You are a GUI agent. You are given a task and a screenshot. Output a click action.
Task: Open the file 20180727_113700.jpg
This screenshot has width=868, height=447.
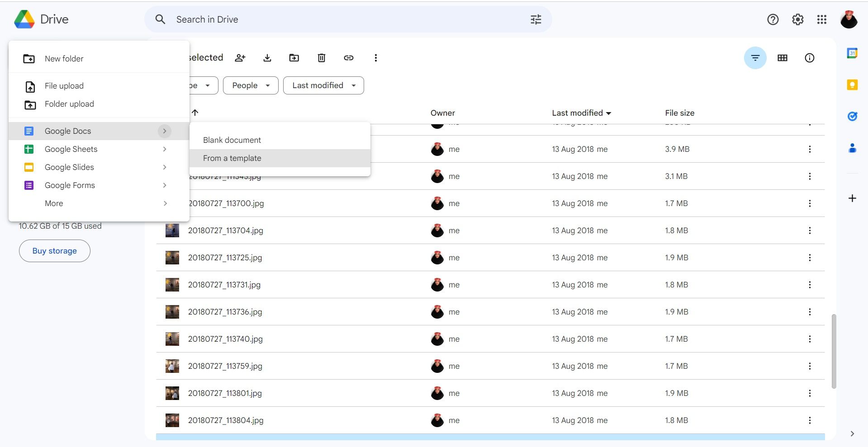click(226, 203)
